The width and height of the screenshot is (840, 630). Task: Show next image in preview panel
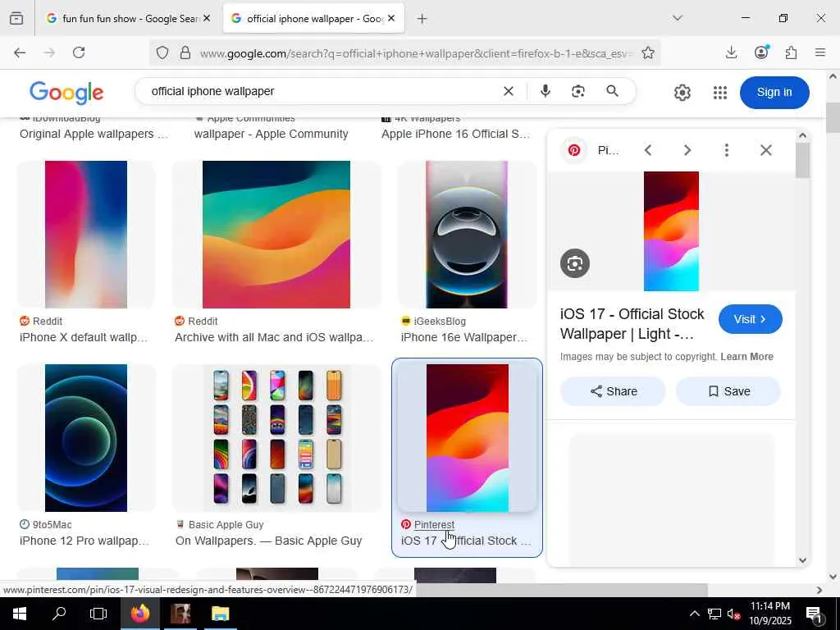[x=687, y=150]
